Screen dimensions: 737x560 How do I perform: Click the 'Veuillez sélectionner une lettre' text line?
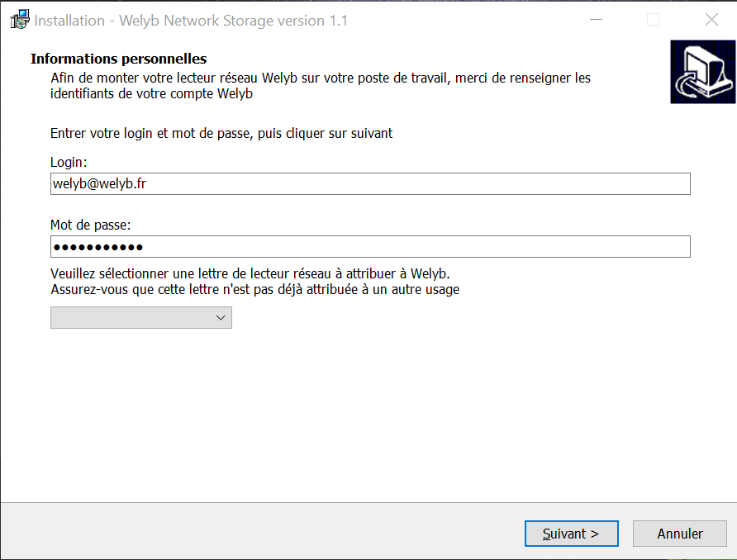(250, 273)
